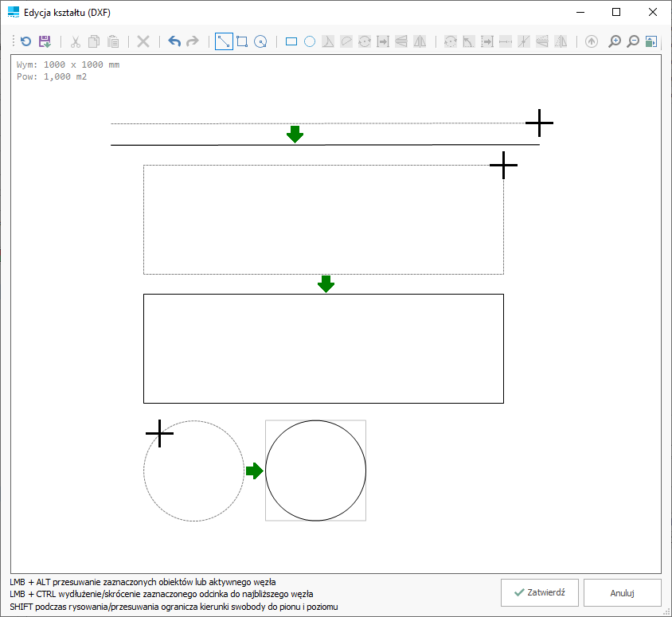Close the Edycja kształtu window

point(653,12)
